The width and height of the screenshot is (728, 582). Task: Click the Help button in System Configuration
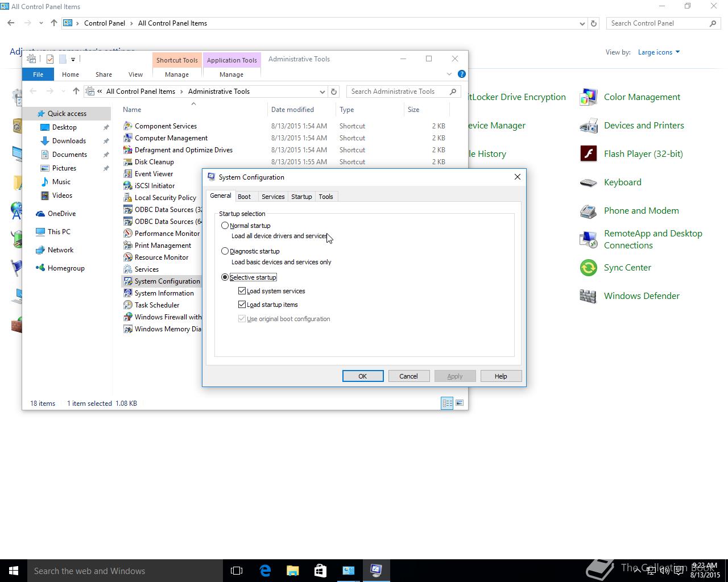500,376
